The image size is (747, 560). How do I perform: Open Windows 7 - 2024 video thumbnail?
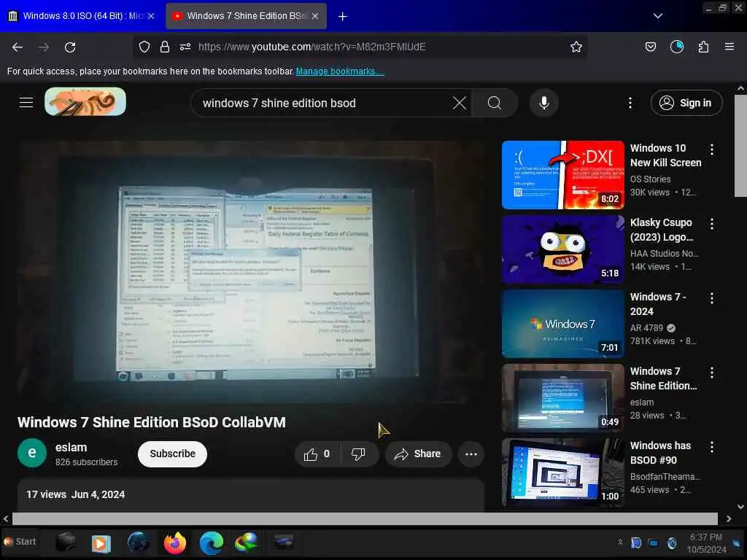click(562, 323)
